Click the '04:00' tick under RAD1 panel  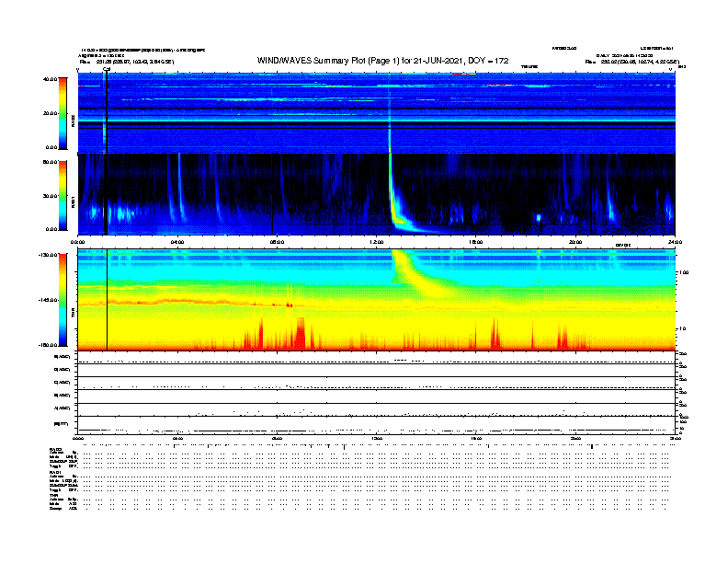tap(177, 242)
